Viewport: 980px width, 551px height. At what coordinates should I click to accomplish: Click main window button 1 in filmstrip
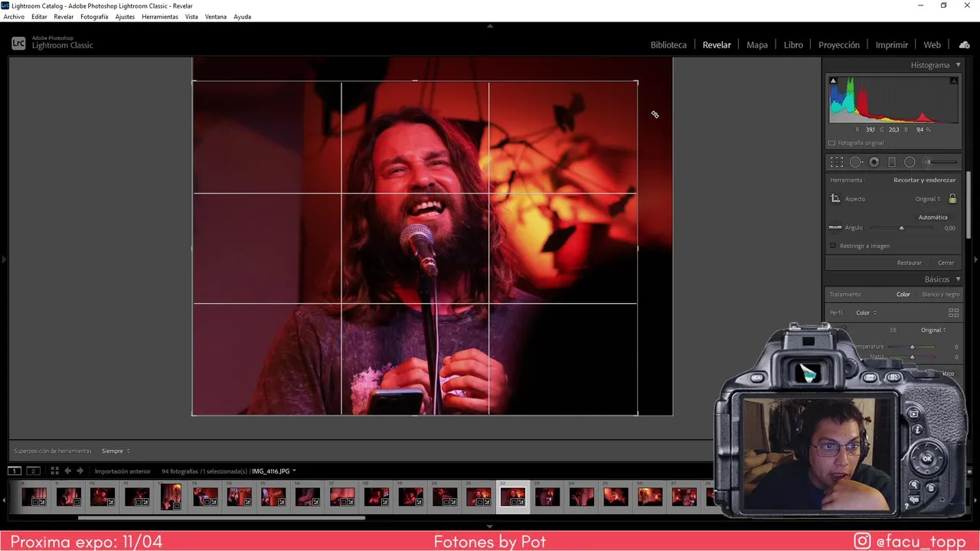pos(15,471)
